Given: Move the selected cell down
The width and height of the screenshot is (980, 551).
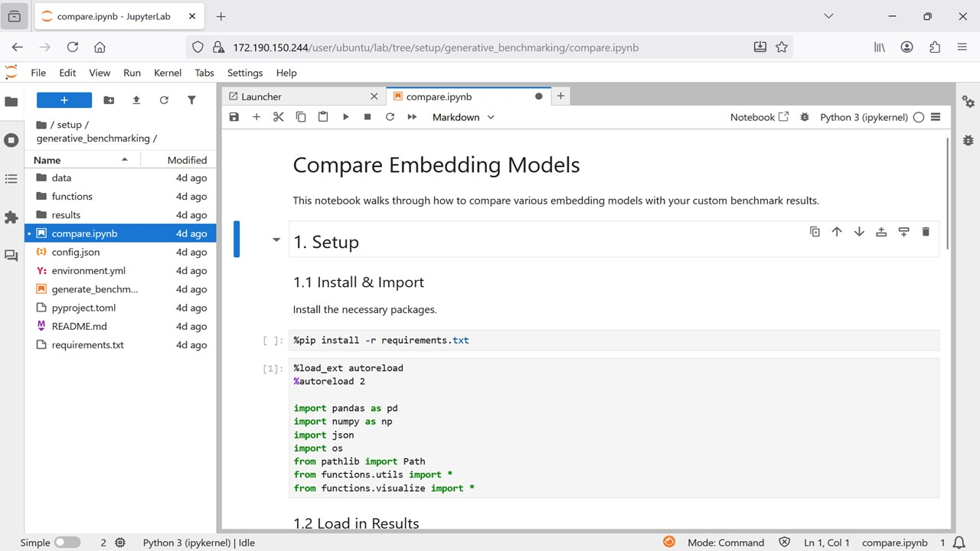Looking at the screenshot, I should pos(859,232).
